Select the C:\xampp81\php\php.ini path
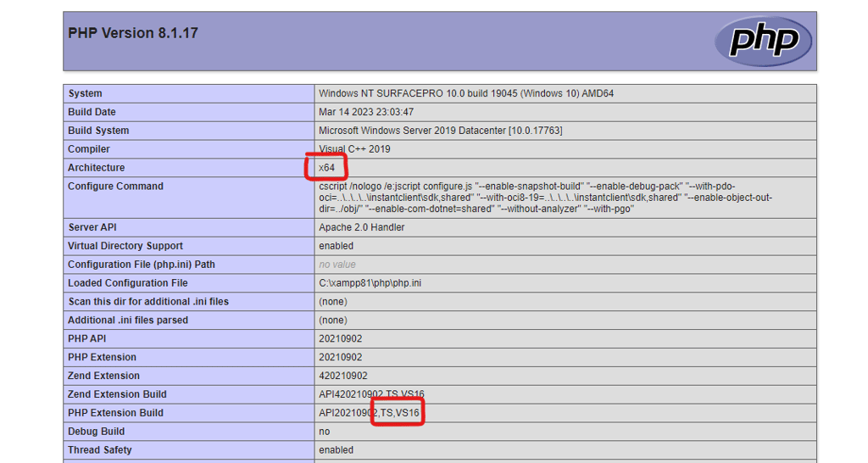Screen dimensions: 868x463 click(x=370, y=283)
